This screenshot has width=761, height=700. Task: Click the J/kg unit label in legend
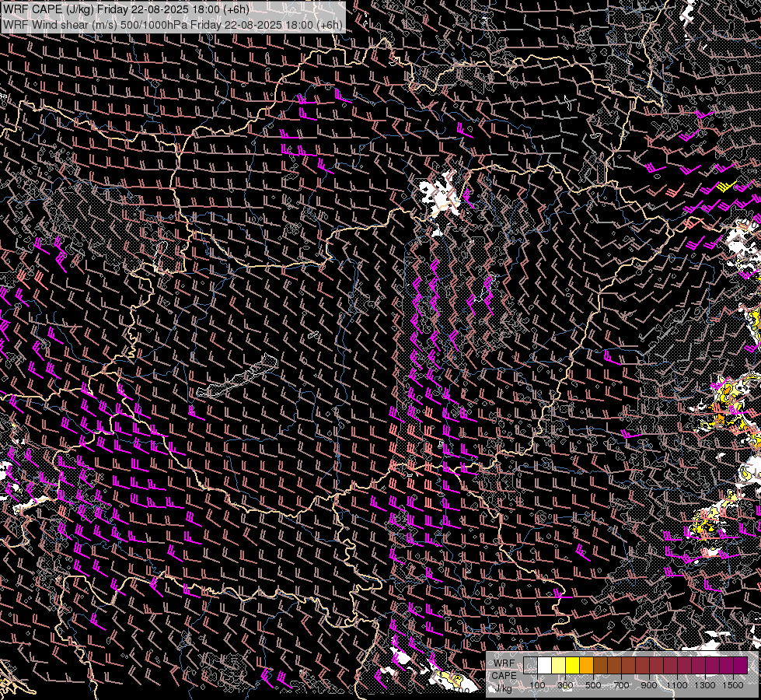(503, 688)
